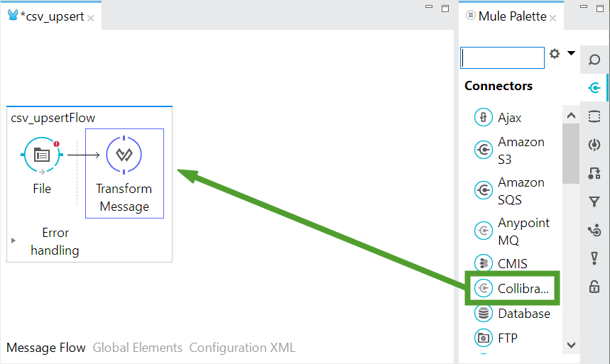Click the Anypoint MQ label

523,231
